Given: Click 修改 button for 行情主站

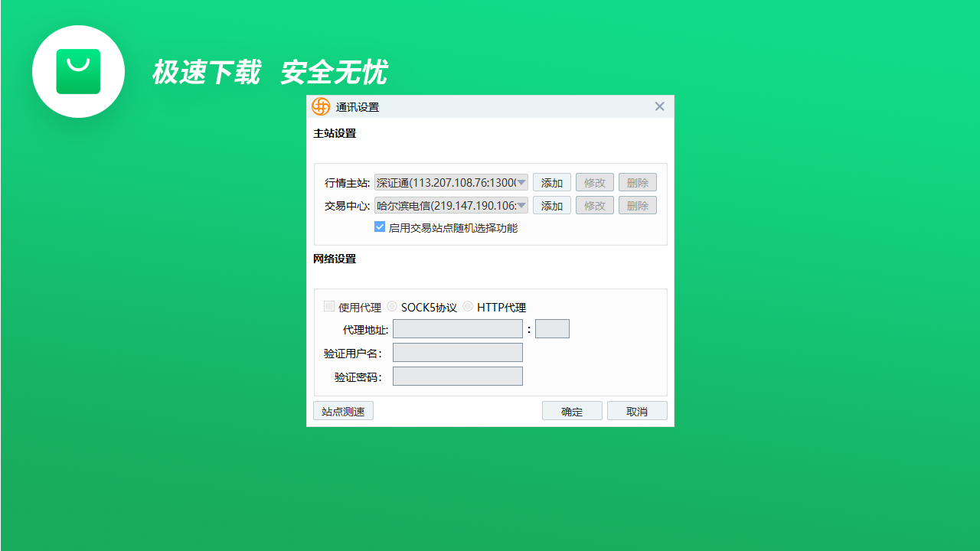Looking at the screenshot, I should pos(594,182).
